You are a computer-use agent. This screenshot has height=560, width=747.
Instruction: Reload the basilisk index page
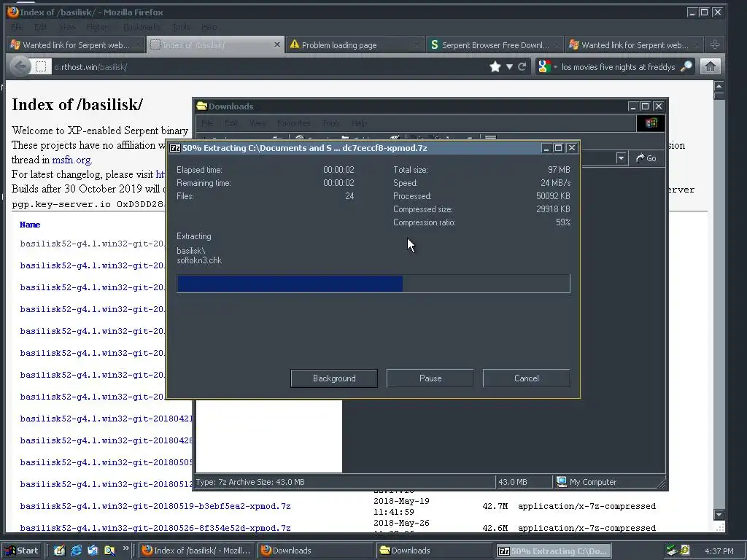[x=522, y=66]
